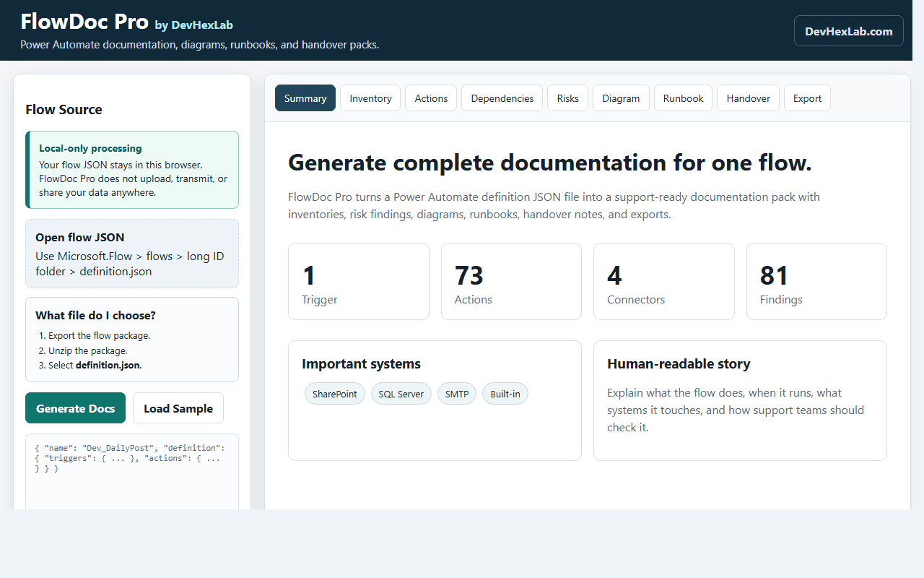Click the 'by DevHexLab' text
The height and width of the screenshot is (578, 924).
194,25
